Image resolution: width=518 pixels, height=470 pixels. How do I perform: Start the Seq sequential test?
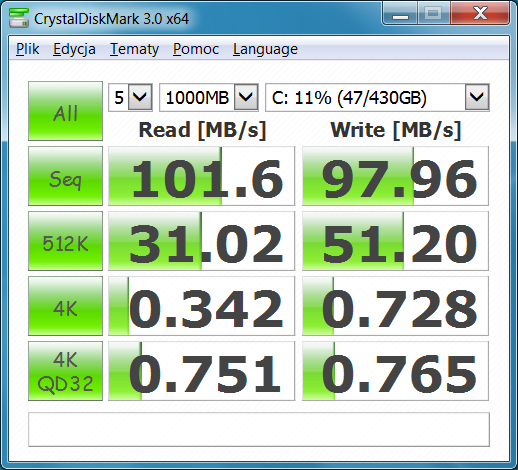[65, 176]
